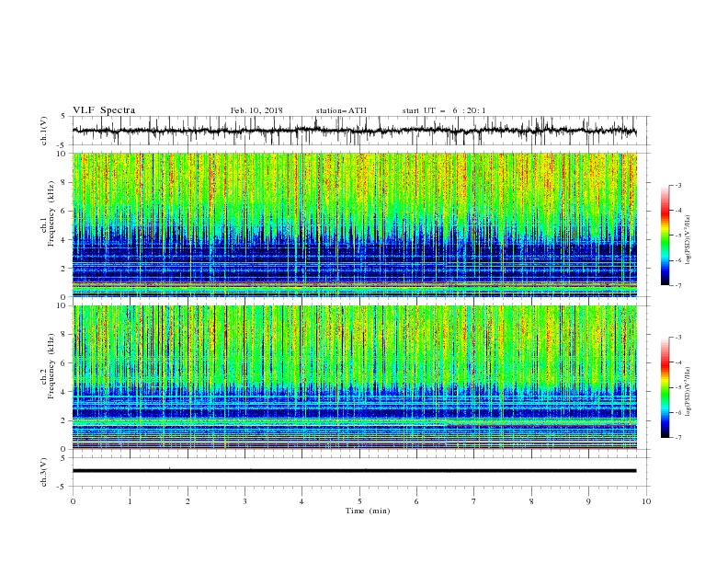Click the "-7" label on lower color bar
This screenshot has height=563, width=728.
click(677, 438)
